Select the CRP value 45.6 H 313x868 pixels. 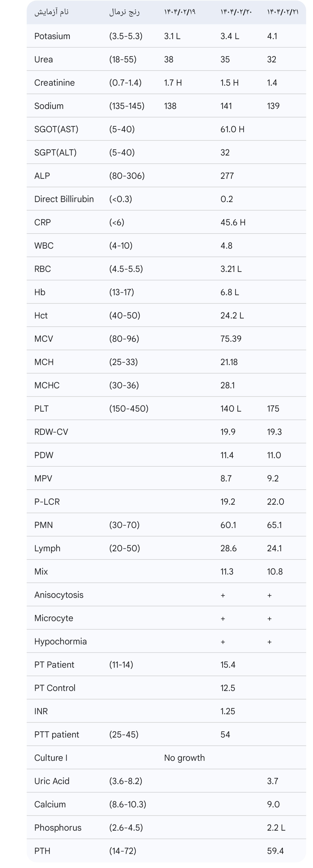click(x=233, y=222)
